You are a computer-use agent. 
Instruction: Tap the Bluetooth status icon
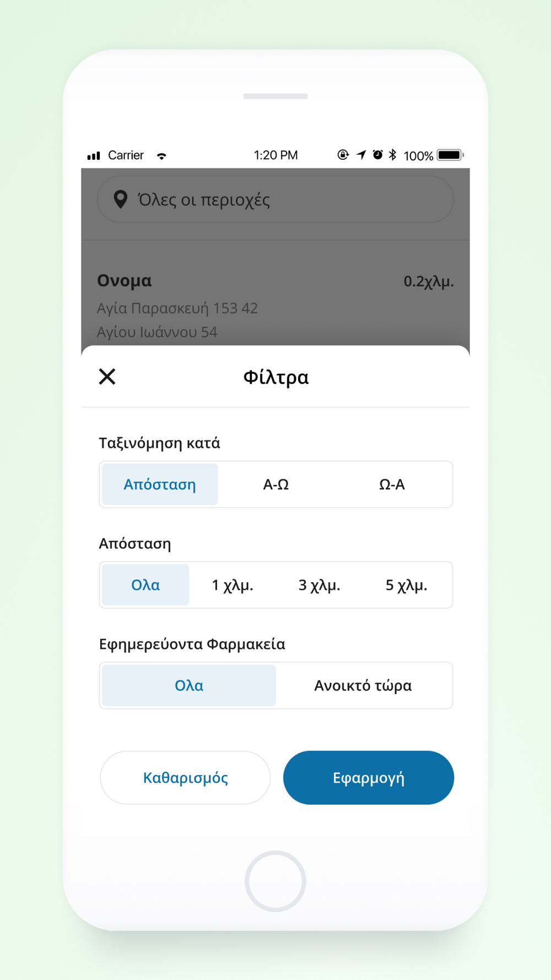392,155
